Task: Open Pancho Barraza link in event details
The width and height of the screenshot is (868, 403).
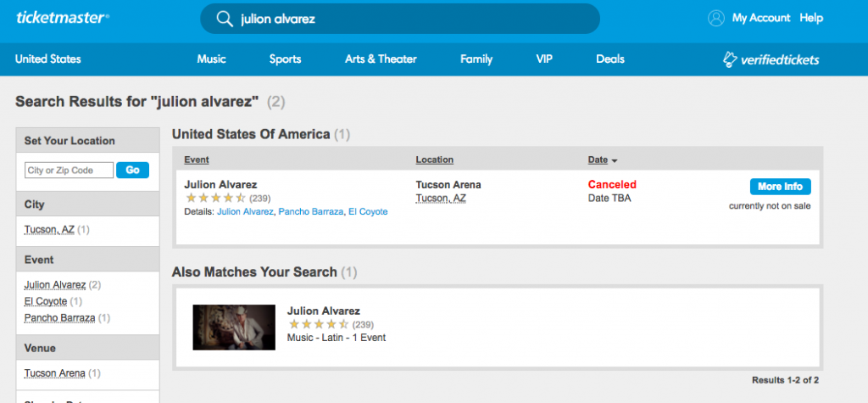Action: pos(310,211)
